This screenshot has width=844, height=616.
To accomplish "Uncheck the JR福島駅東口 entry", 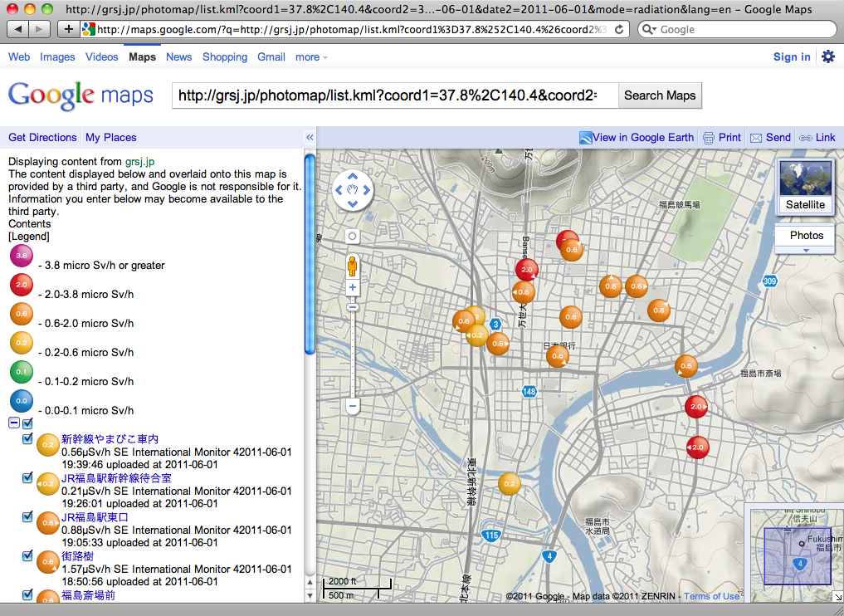I will [x=27, y=516].
